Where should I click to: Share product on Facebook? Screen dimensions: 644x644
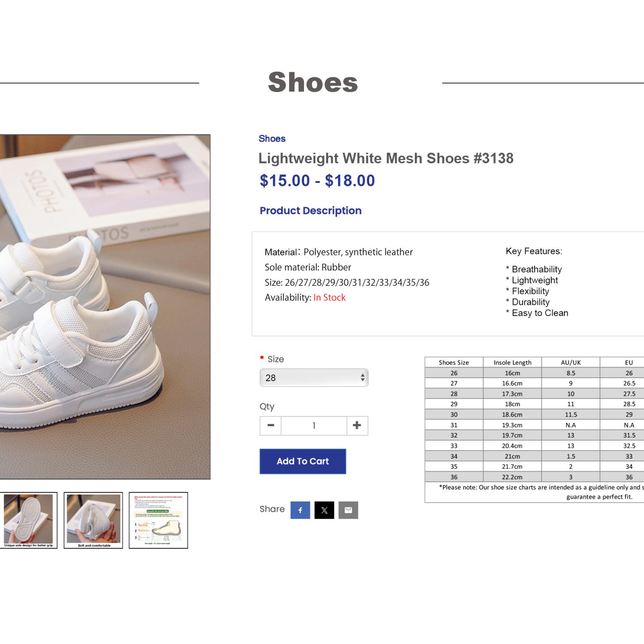click(300, 510)
